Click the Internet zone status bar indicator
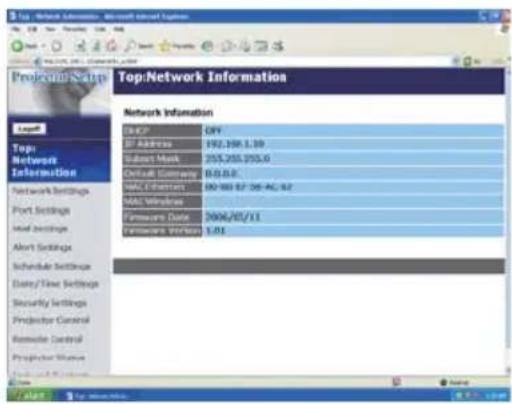 (455, 383)
